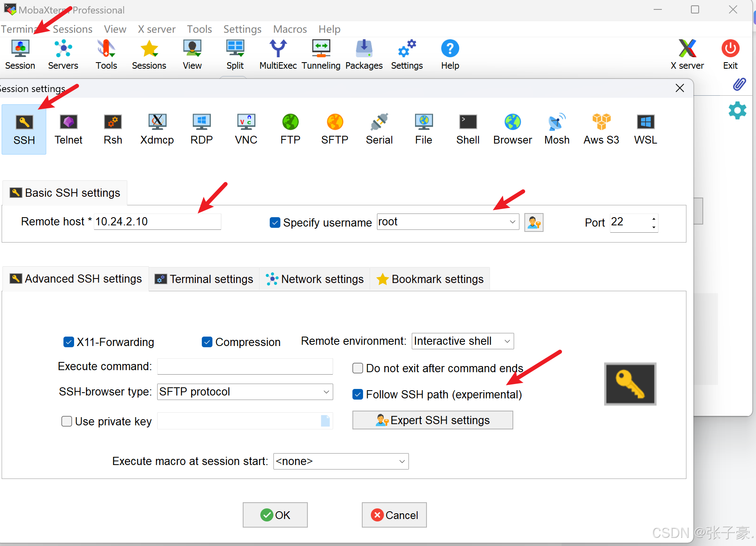
Task: Open the Tunneling toolbar icon
Action: [321, 55]
